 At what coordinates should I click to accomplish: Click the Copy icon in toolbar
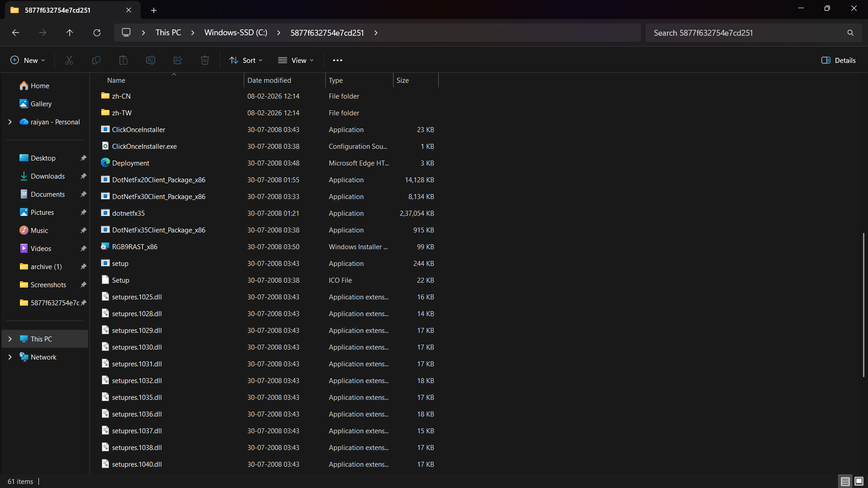click(x=96, y=60)
